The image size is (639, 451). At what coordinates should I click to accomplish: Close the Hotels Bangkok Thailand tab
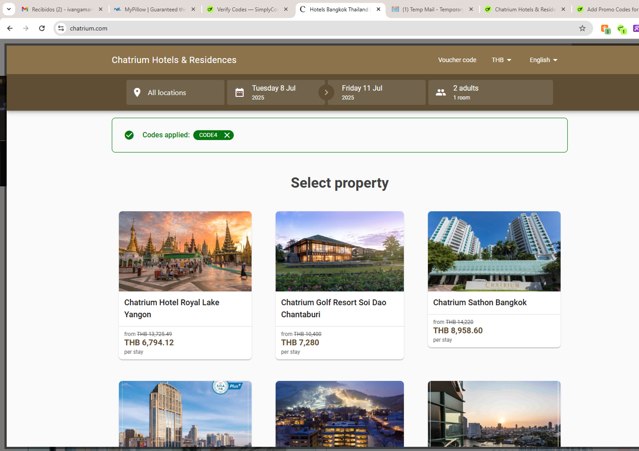(378, 9)
